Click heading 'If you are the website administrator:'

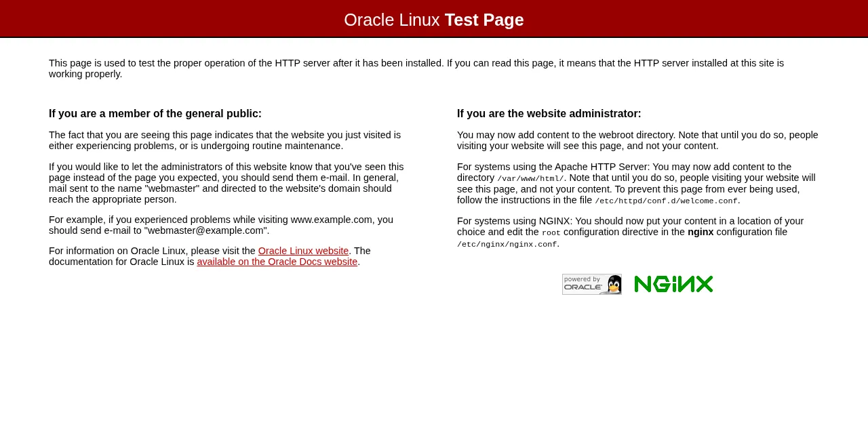549,114
